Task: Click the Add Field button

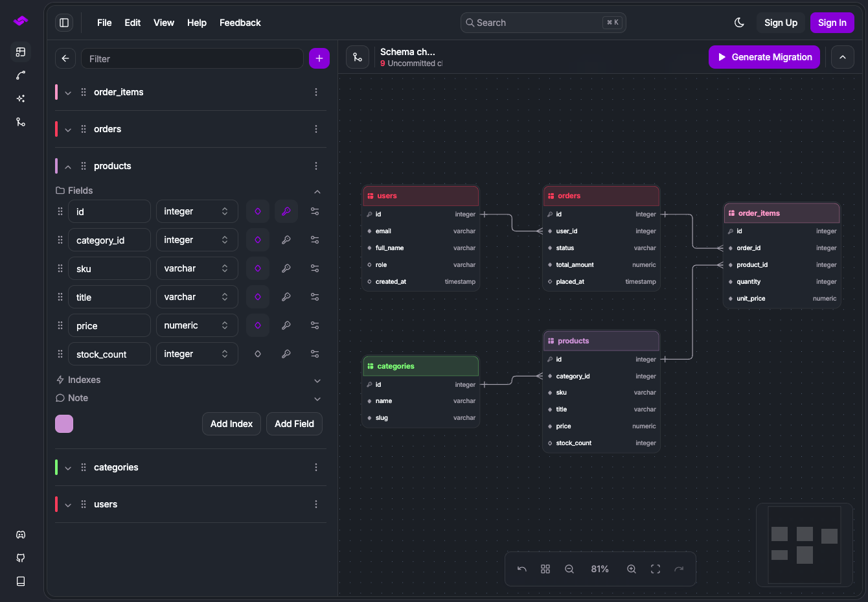Action: (x=294, y=424)
